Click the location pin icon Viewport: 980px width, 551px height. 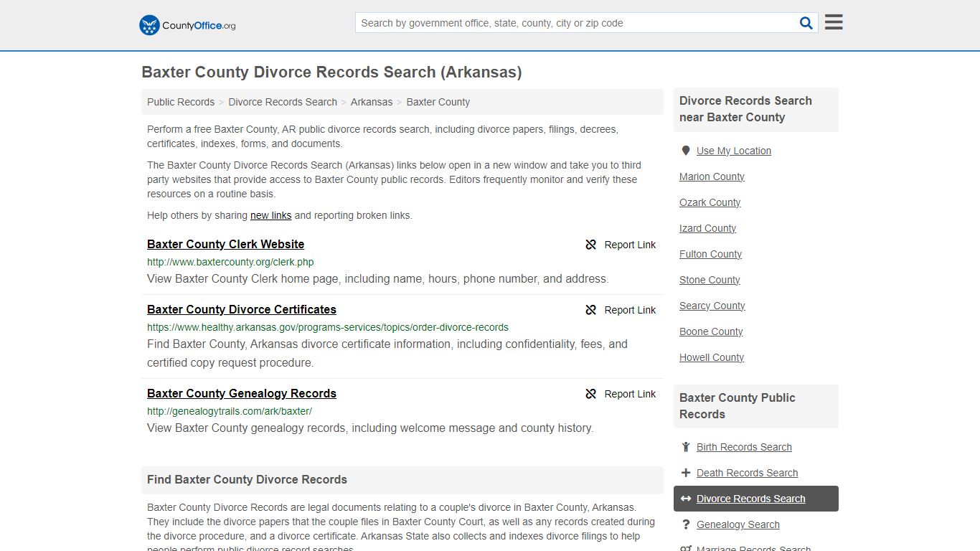point(686,151)
